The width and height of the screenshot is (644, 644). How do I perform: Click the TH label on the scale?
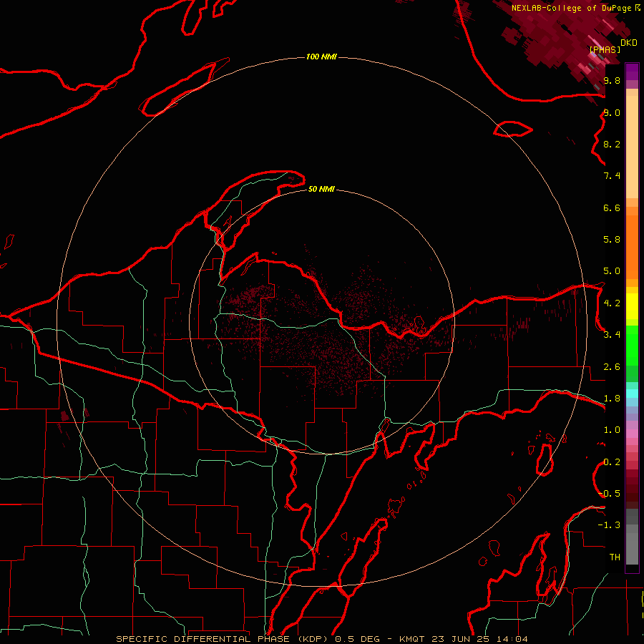click(615, 557)
